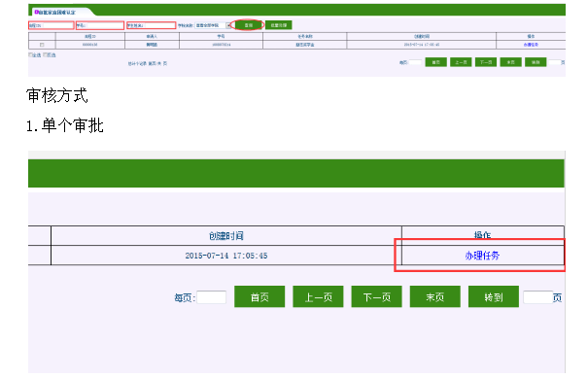
Task: Click the small 上一页 button in the upper screenshot
Action: point(461,62)
